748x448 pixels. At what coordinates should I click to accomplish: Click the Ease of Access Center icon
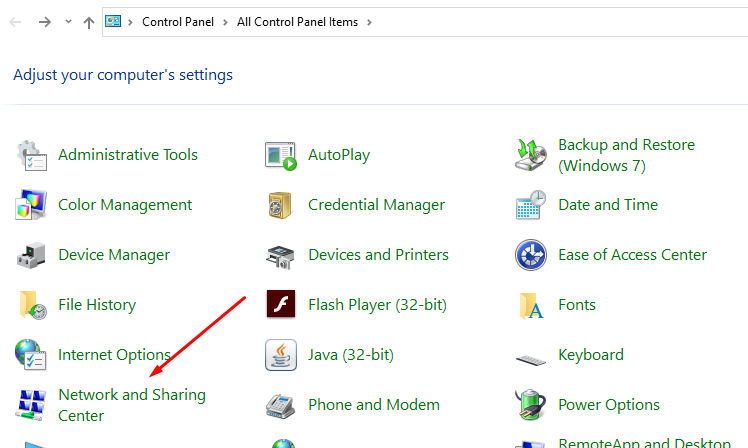[x=530, y=255]
